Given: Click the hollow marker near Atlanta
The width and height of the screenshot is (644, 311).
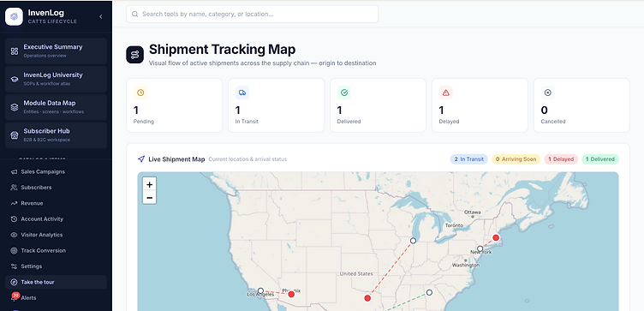Looking at the screenshot, I should coord(429,292).
